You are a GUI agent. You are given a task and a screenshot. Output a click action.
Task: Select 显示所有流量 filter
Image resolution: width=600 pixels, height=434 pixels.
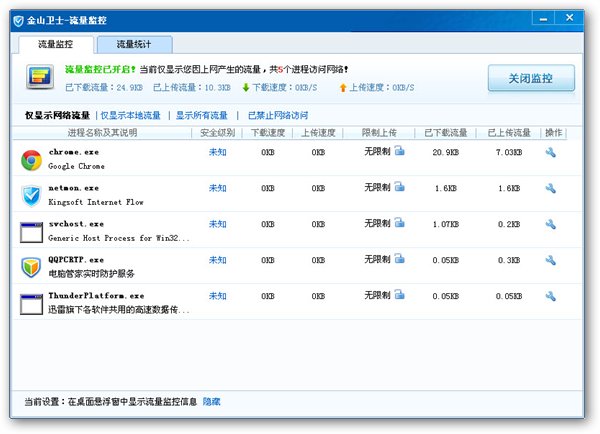[x=202, y=115]
